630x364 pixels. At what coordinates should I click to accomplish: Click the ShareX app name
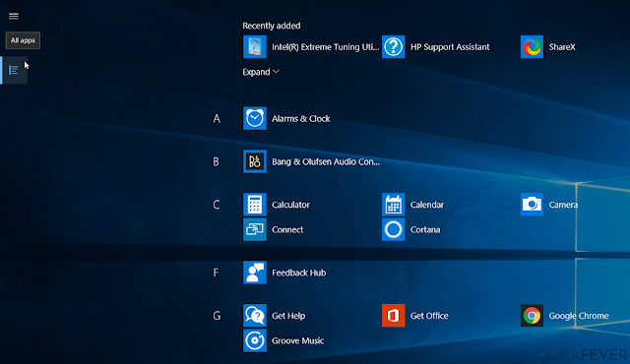pyautogui.click(x=562, y=47)
